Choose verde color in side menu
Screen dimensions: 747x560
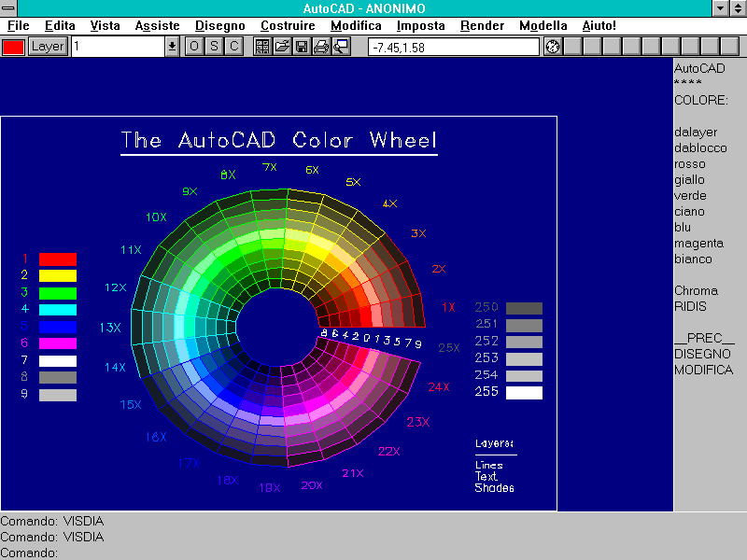[690, 196]
